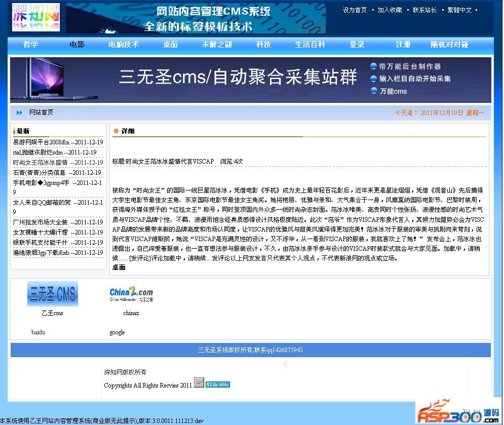Click 登录 in the navigation bar
The height and width of the screenshot is (425, 504).
coord(357,45)
